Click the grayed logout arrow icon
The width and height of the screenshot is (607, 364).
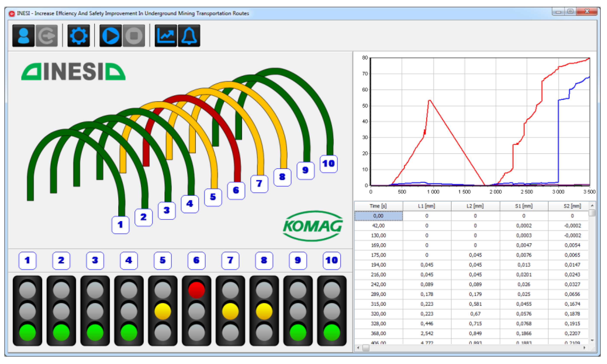click(47, 36)
